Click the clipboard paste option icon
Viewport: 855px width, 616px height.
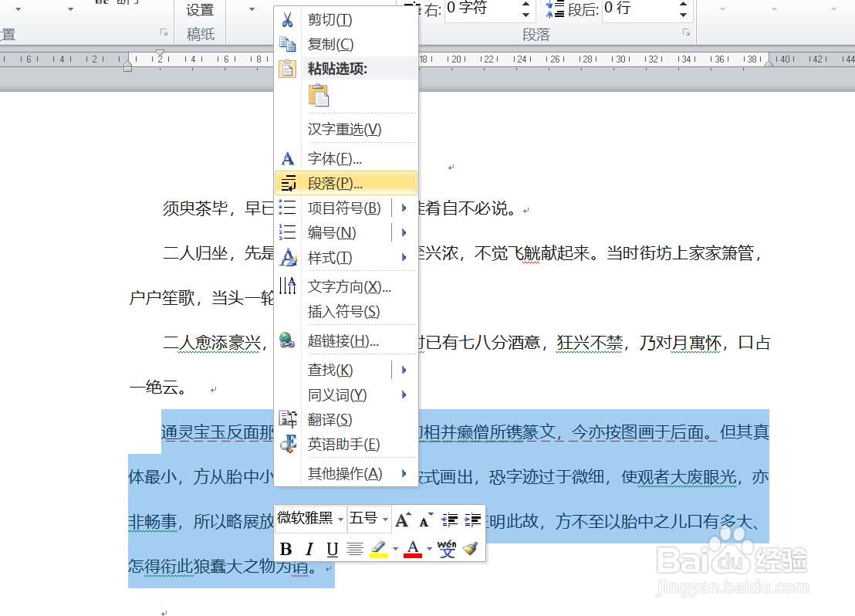click(319, 96)
